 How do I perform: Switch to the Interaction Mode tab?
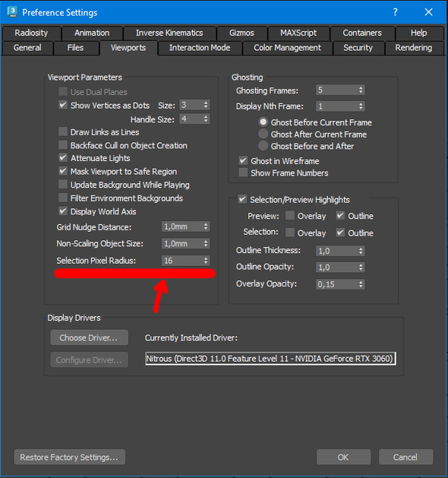click(200, 48)
